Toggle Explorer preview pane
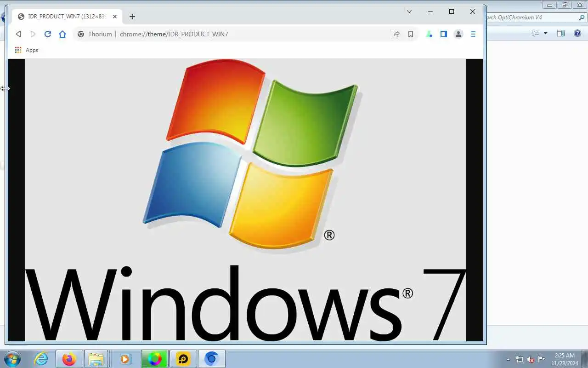The height and width of the screenshot is (368, 588). [561, 33]
